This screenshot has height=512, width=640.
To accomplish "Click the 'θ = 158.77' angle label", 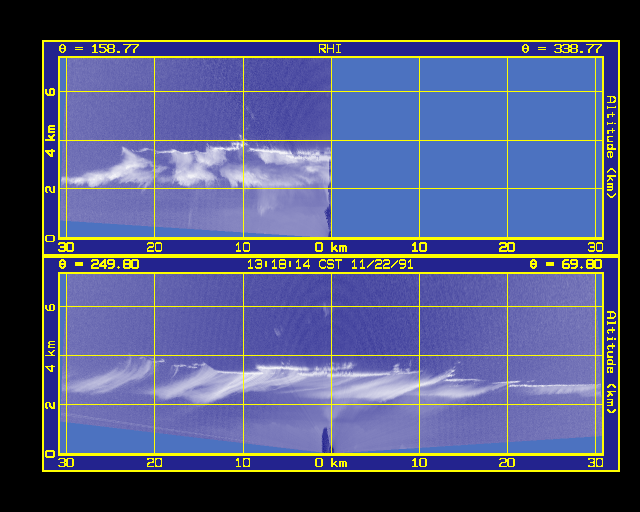I will coord(99,49).
